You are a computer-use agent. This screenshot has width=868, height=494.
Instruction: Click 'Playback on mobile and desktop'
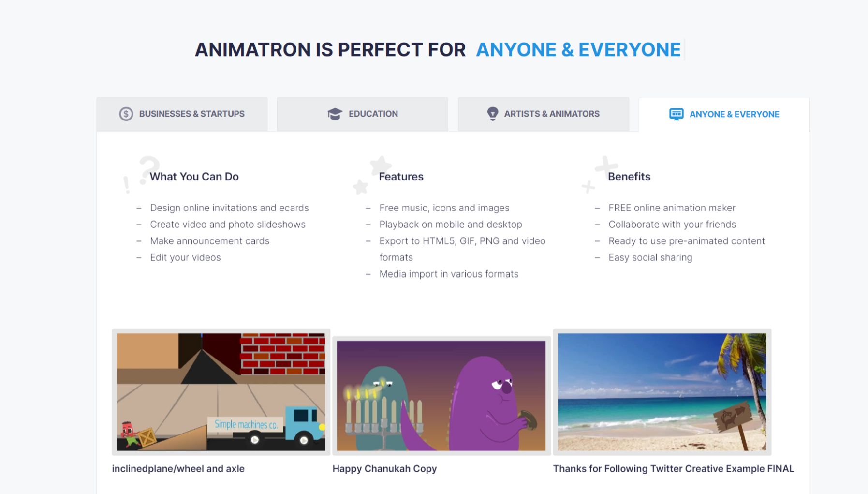[451, 224]
